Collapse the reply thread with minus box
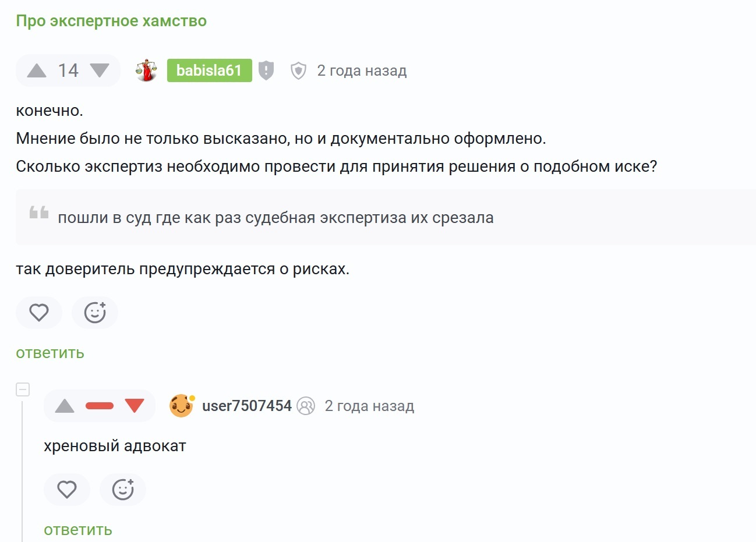This screenshot has height=542, width=756. click(x=23, y=389)
